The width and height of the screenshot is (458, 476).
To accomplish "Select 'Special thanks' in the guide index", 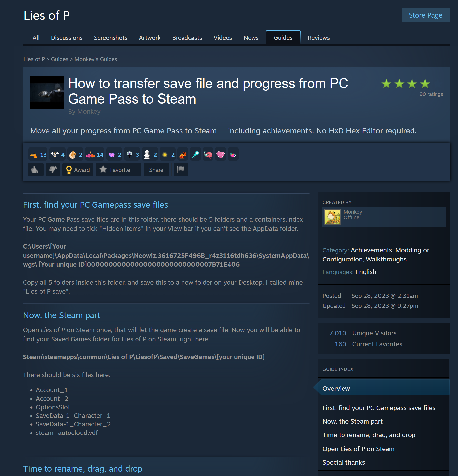I will (x=344, y=462).
